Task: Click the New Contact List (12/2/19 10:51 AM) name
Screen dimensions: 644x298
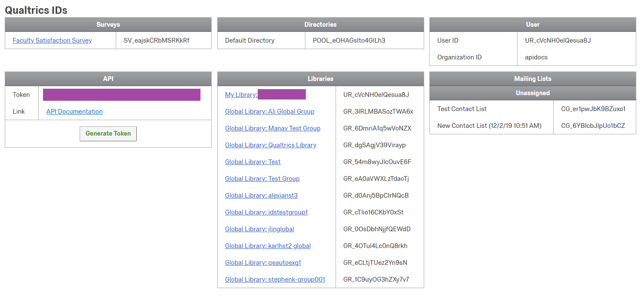Action: click(490, 126)
